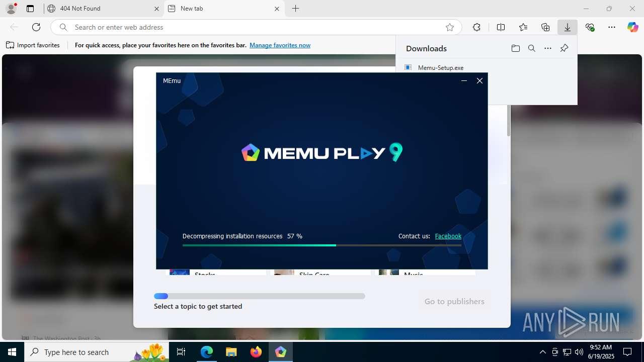This screenshot has height=362, width=644.
Task: Open Downloads more options menu
Action: pyautogui.click(x=548, y=48)
